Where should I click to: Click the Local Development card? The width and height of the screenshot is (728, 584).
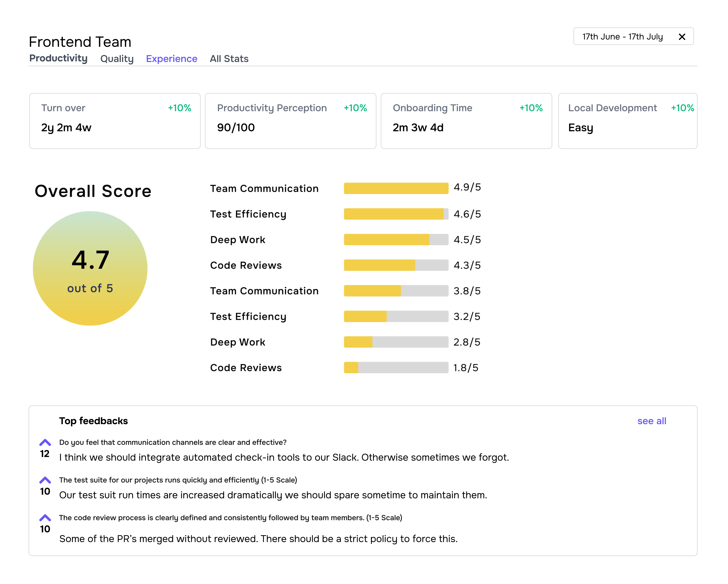627,121
